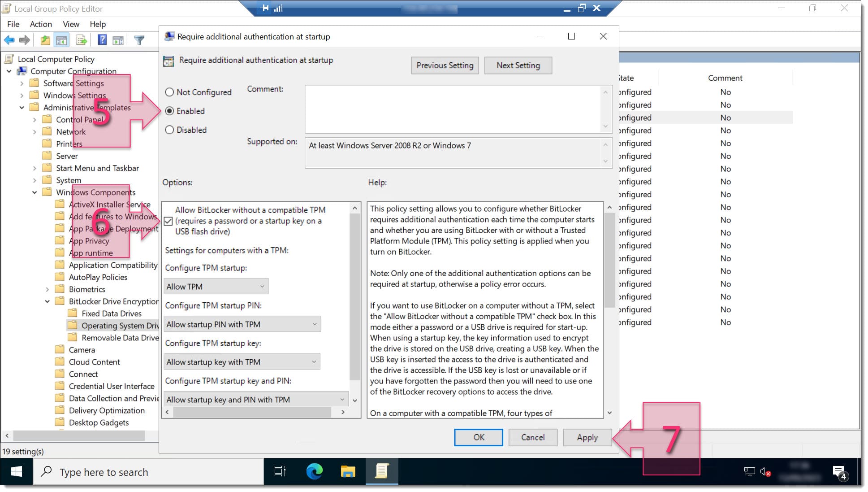
Task: Select the Connect tree folder
Action: coord(83,374)
